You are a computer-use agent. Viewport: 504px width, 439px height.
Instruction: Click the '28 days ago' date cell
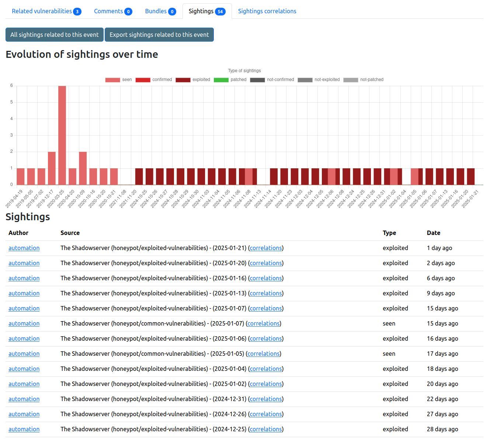pyautogui.click(x=442, y=429)
